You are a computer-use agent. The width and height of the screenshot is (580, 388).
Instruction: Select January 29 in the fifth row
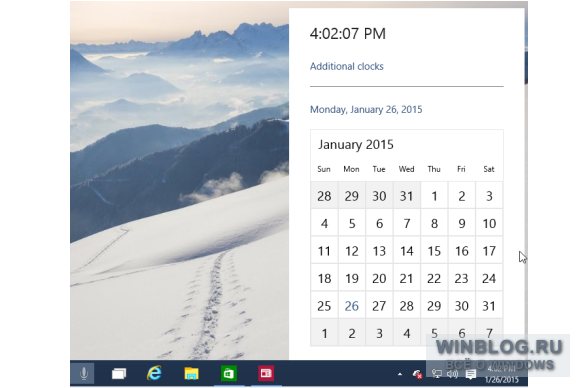pos(434,306)
